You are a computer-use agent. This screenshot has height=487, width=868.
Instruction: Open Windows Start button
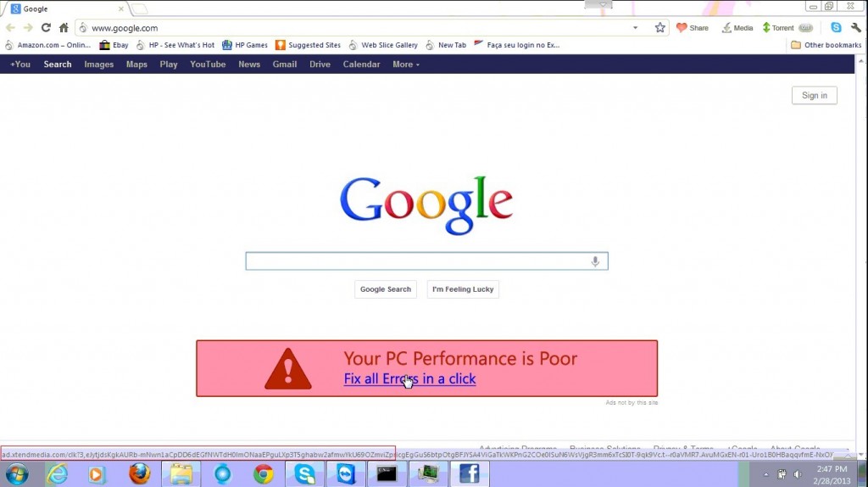pyautogui.click(x=17, y=474)
